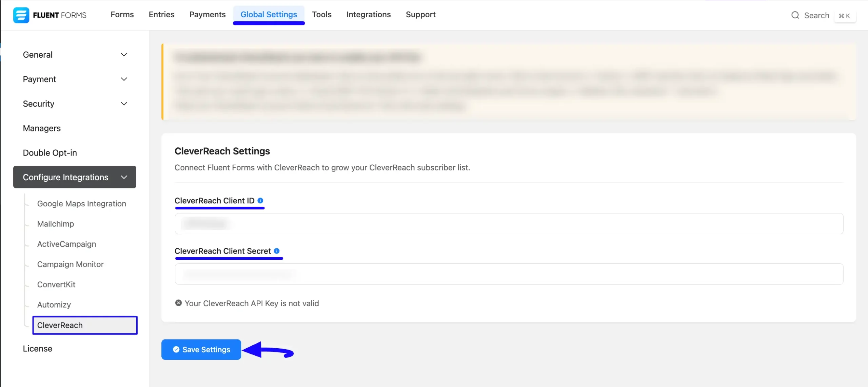Image resolution: width=868 pixels, height=387 pixels.
Task: Go to Payments tab
Action: coord(207,15)
